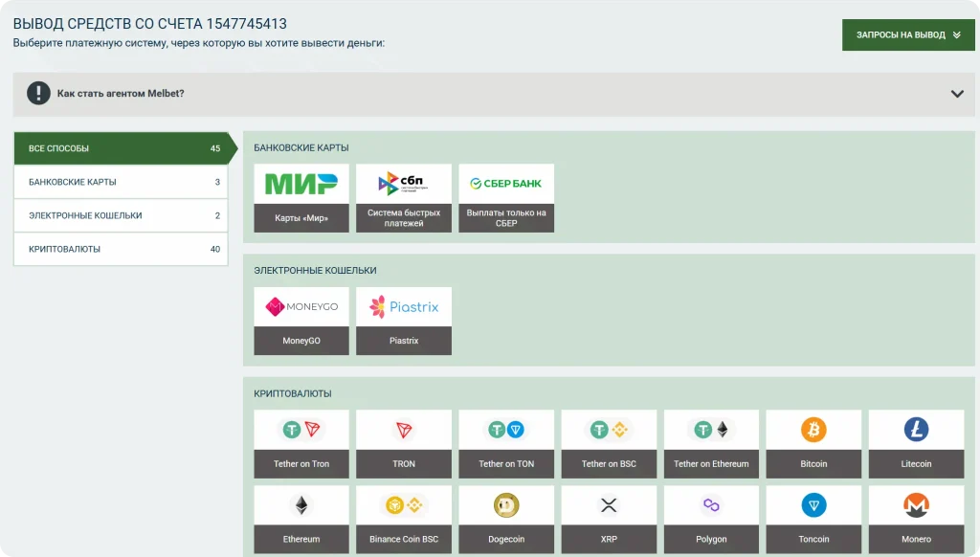The width and height of the screenshot is (980, 557).
Task: Click the Piastrix caption
Action: [404, 341]
